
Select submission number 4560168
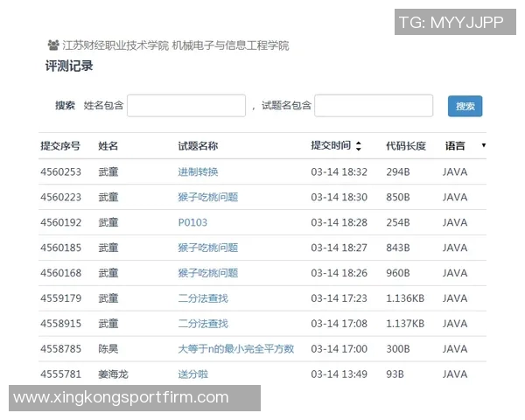click(x=61, y=273)
